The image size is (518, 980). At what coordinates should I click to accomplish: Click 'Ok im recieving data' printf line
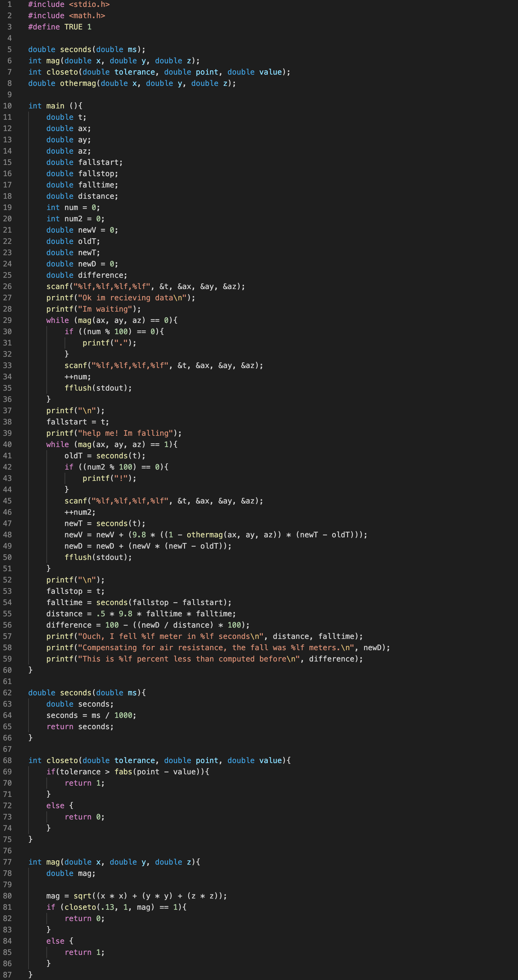pyautogui.click(x=121, y=298)
